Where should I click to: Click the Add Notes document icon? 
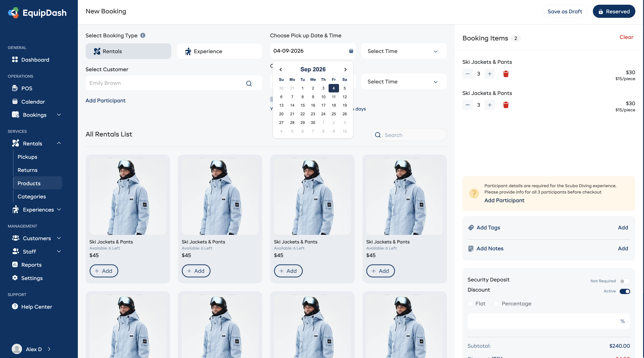(471, 248)
